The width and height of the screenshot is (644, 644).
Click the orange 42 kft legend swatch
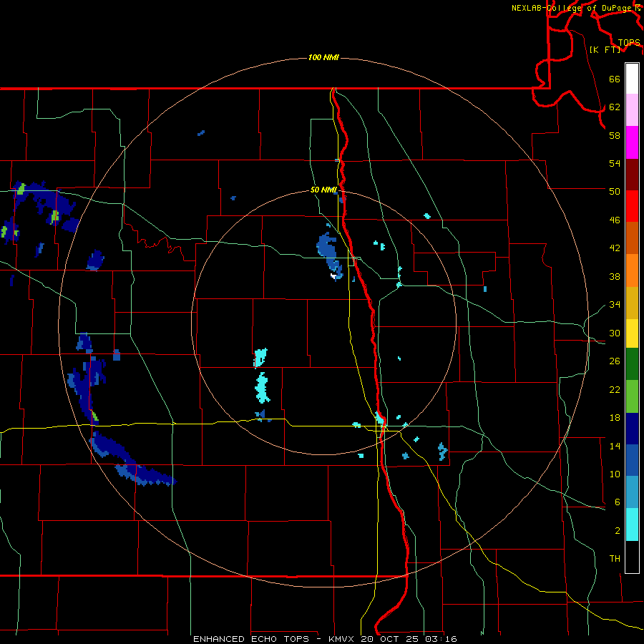(x=632, y=270)
